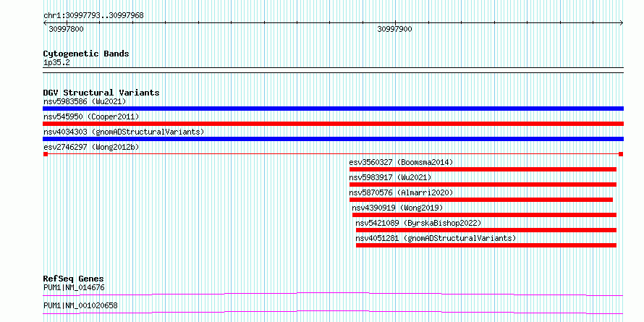
Task: Select the Cytogenetic Bands track title
Action: point(86,54)
